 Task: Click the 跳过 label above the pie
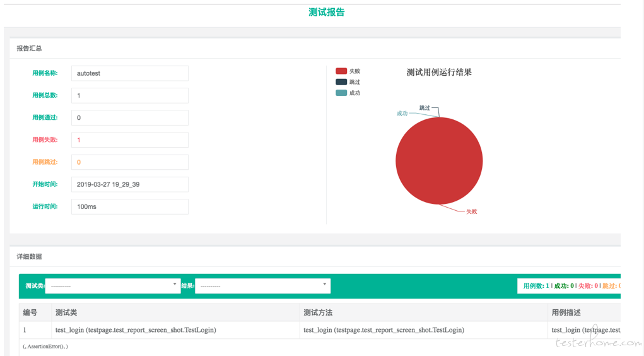424,108
